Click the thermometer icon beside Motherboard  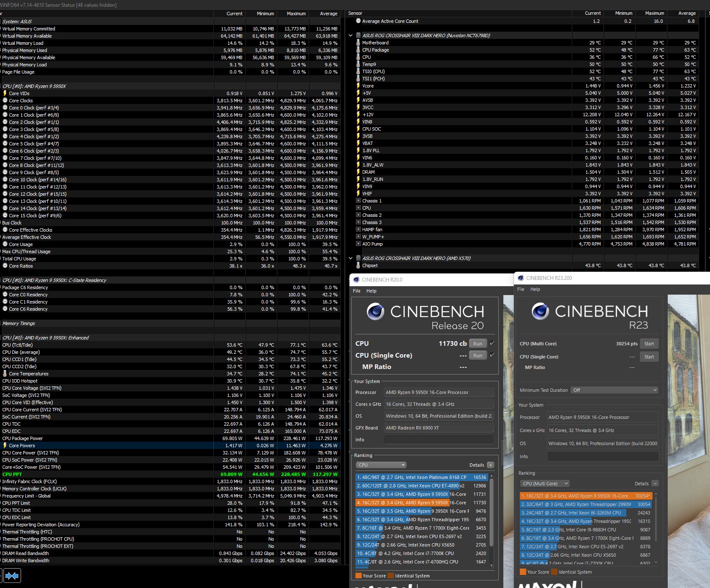[x=358, y=43]
